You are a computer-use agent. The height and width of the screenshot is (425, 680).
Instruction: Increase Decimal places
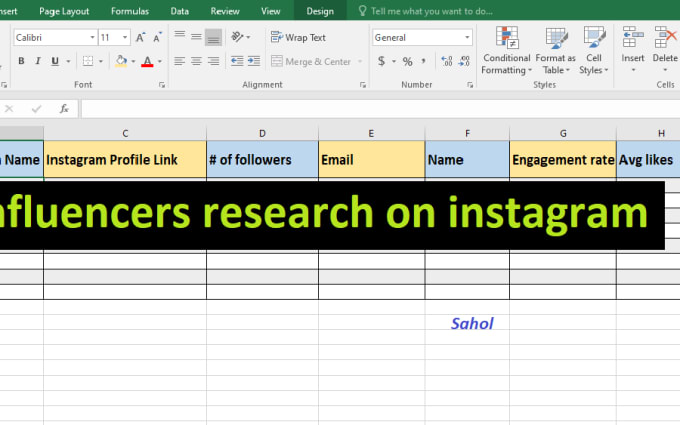tap(447, 61)
